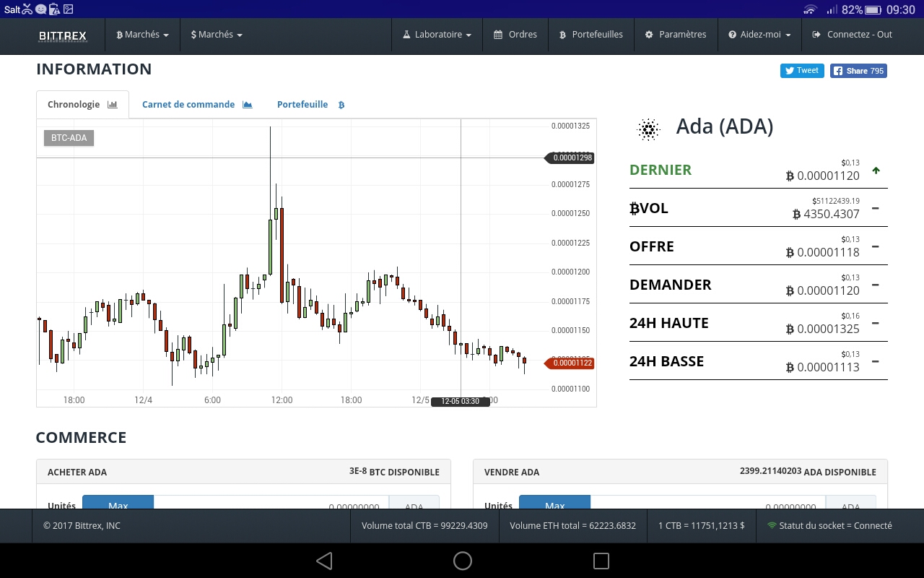Image resolution: width=924 pixels, height=578 pixels.
Task: Click the minus icon in the 24H BASSE row
Action: 876,361
